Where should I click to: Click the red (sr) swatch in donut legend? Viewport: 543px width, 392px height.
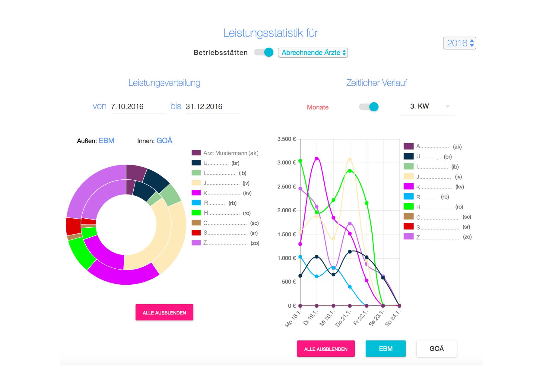[196, 233]
